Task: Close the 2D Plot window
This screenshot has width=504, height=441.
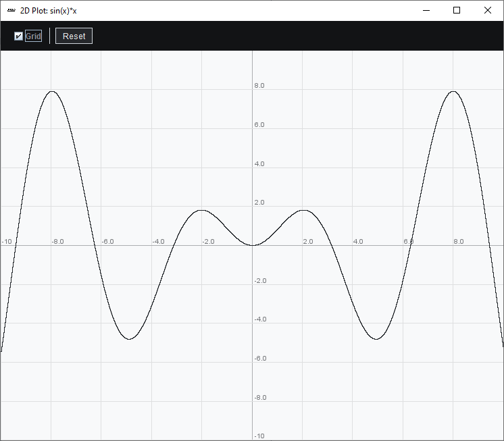Action: coord(488,11)
